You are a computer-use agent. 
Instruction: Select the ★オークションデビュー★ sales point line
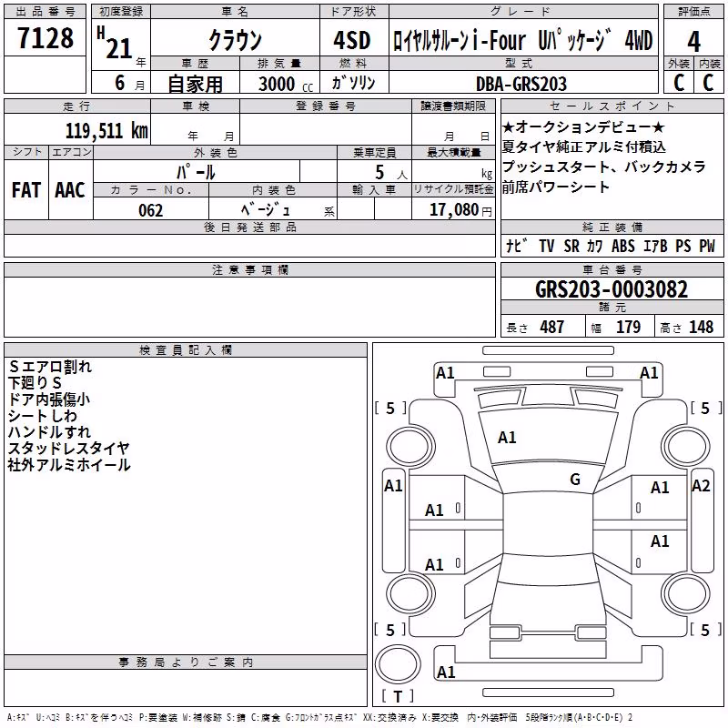(583, 126)
